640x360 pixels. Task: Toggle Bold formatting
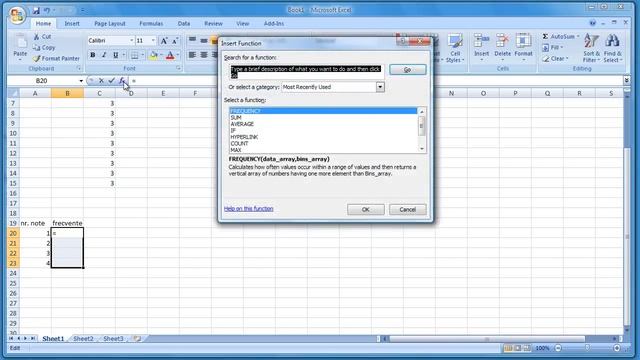coord(93,55)
